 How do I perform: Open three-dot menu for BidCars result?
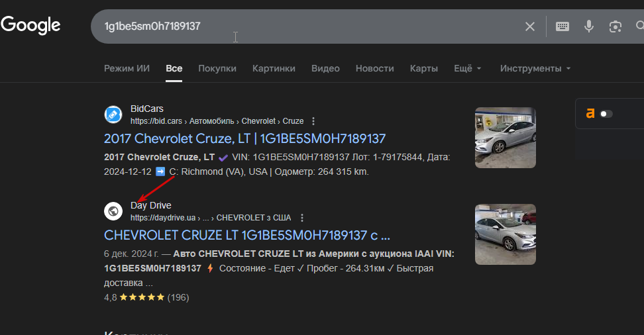pos(313,121)
